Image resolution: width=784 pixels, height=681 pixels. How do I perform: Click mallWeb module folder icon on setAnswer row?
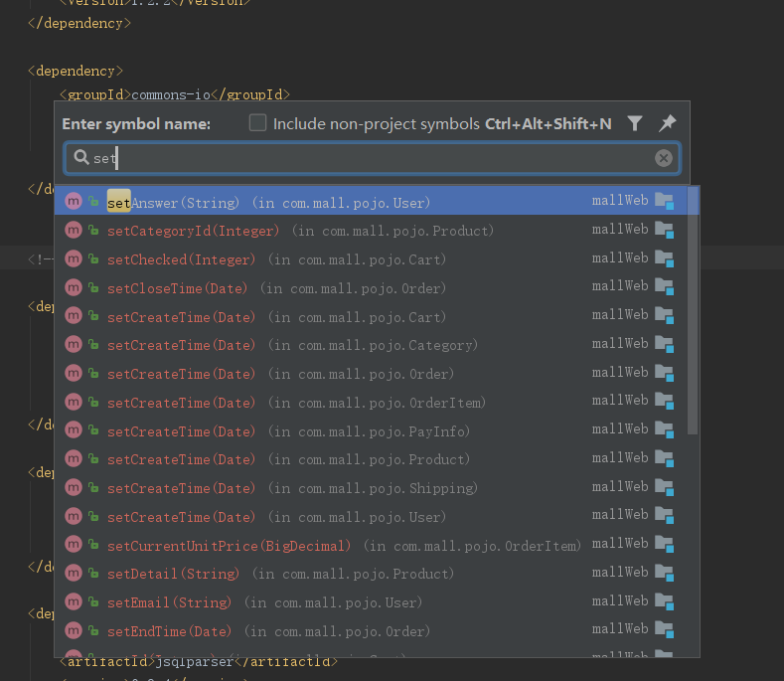tap(665, 201)
